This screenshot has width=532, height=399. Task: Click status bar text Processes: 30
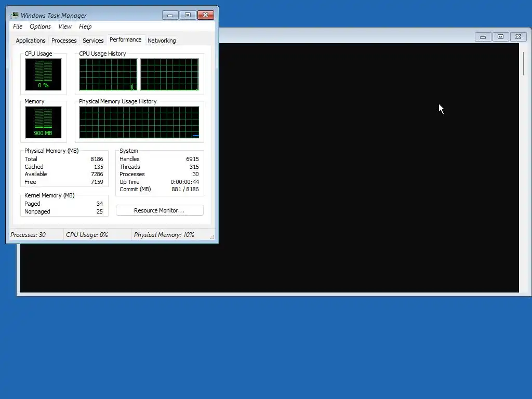coord(28,235)
